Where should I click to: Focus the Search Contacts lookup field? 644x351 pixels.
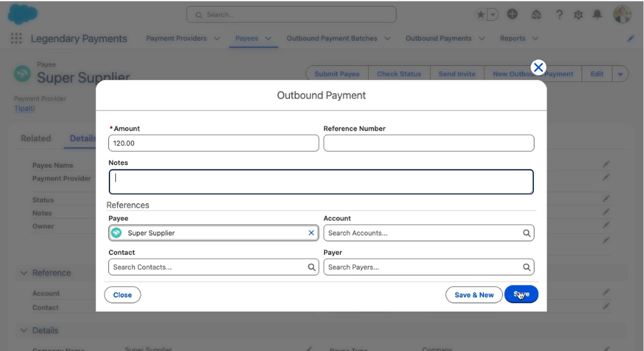[x=208, y=267]
